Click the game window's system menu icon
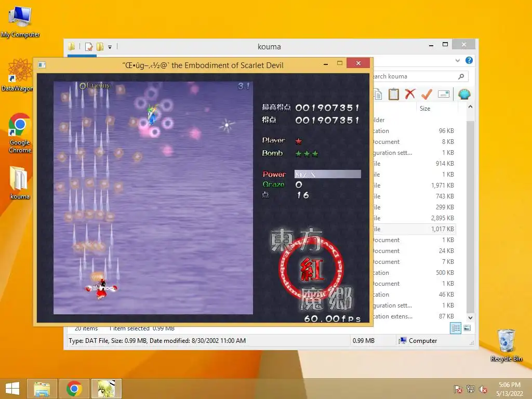Screen dimensions: 532x399 (42, 65)
